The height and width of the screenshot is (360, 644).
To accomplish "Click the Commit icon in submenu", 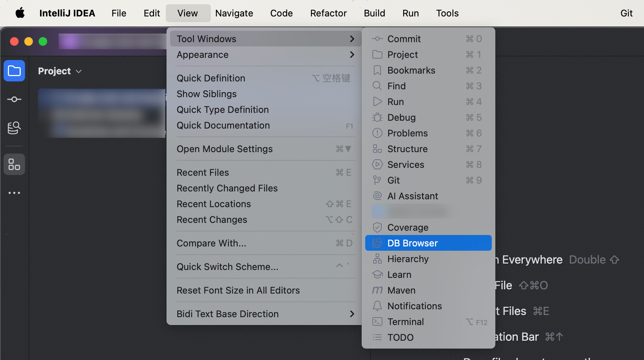I will pyautogui.click(x=377, y=39).
